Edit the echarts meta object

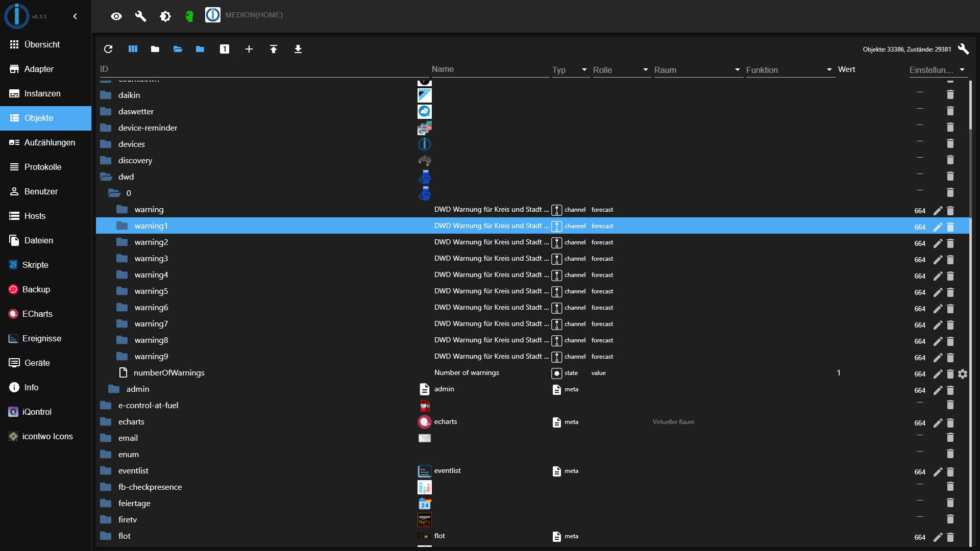pyautogui.click(x=938, y=422)
